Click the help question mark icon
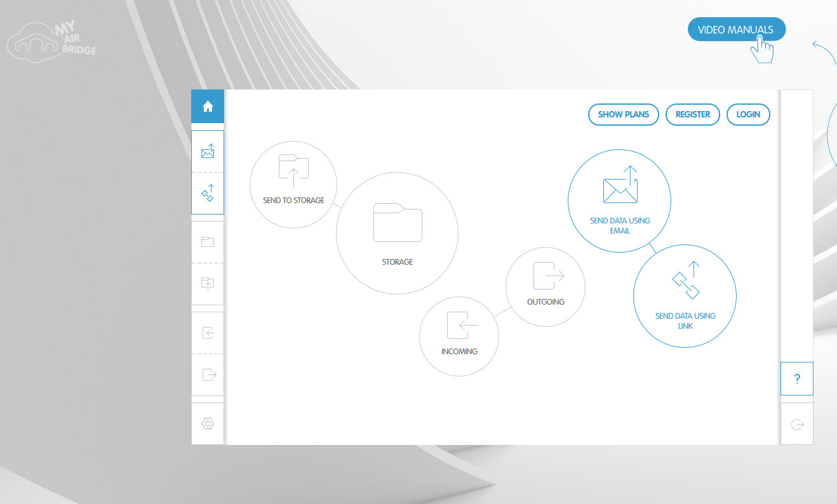The height and width of the screenshot is (504, 837). pyautogui.click(x=796, y=378)
